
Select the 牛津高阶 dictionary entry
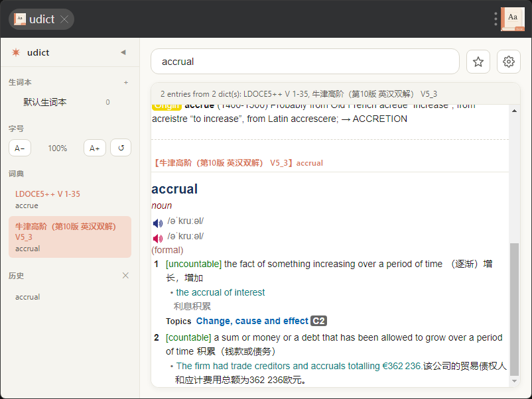(70, 237)
